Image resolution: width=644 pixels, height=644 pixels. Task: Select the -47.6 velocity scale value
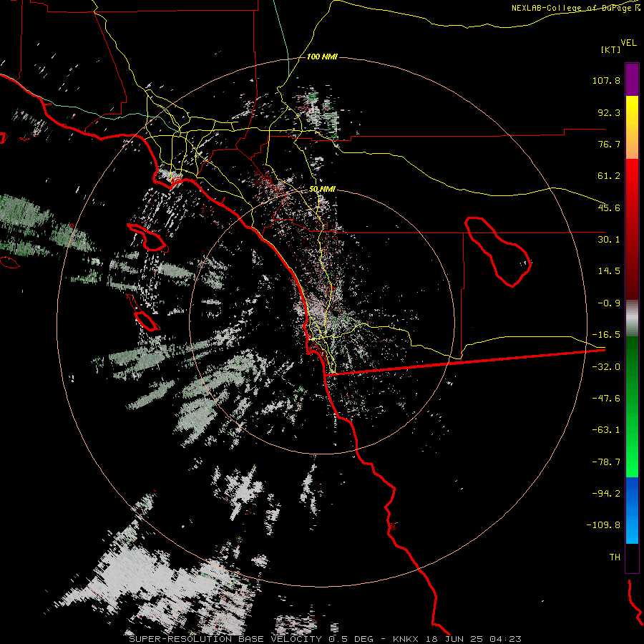[606, 399]
